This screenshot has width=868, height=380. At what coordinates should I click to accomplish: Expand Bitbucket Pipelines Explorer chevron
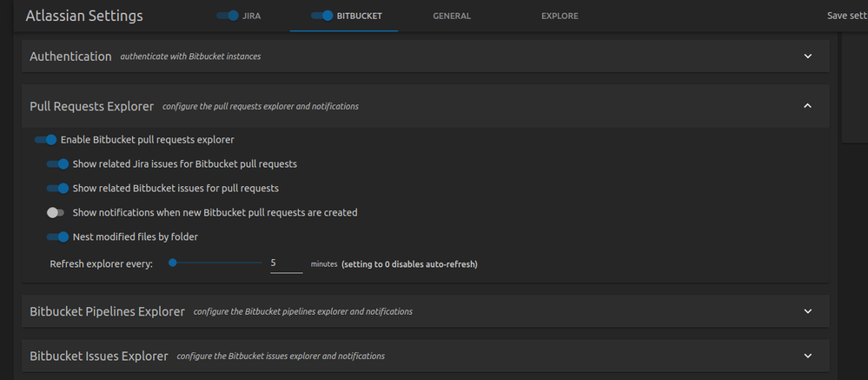[x=808, y=311]
